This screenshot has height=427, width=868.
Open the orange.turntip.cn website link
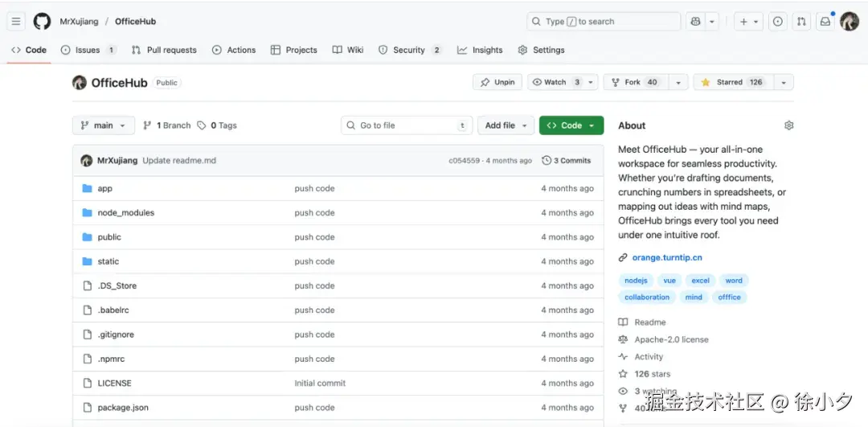point(667,257)
